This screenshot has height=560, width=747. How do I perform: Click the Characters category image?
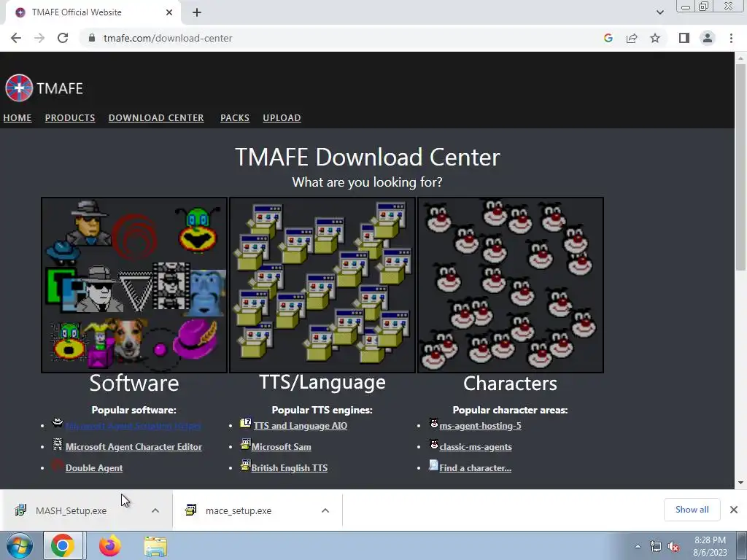point(510,285)
